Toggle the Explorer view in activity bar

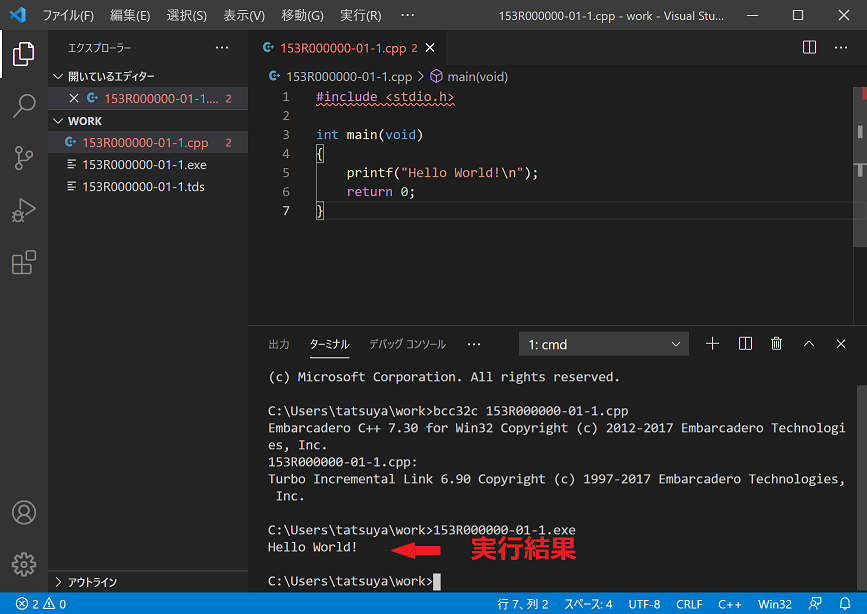pyautogui.click(x=24, y=54)
